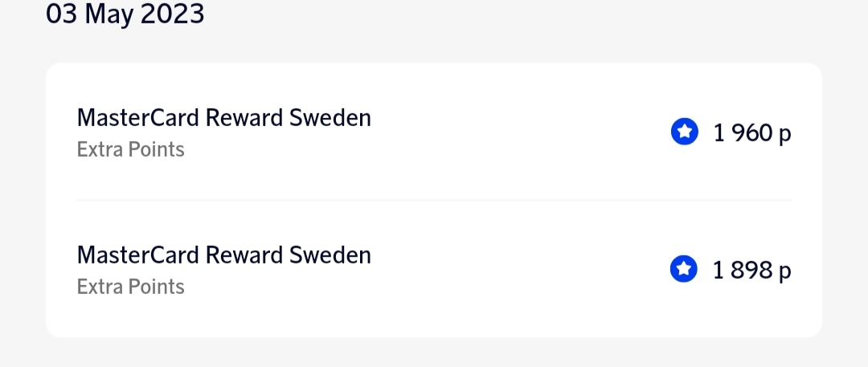
Task: Select the 1 960 p points amount
Action: pyautogui.click(x=752, y=133)
